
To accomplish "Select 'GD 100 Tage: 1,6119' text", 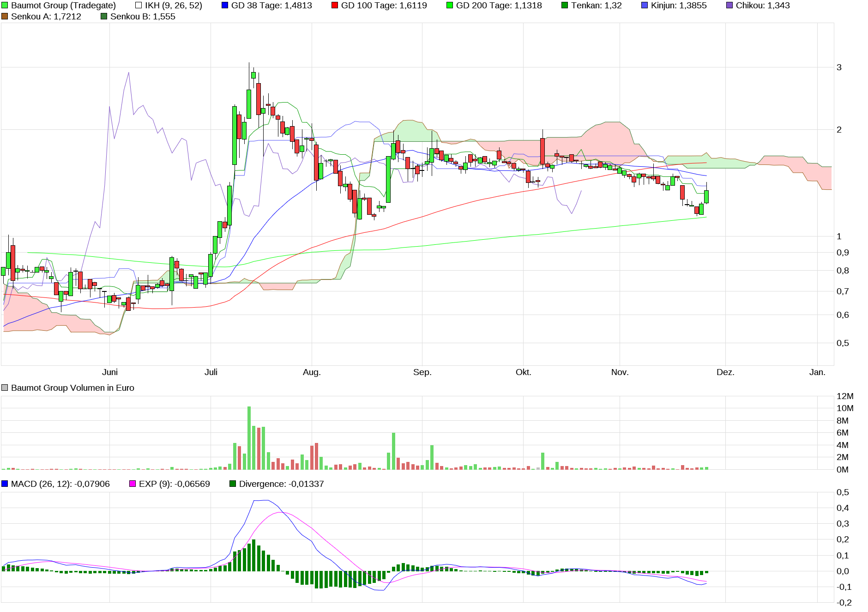I will pos(384,6).
